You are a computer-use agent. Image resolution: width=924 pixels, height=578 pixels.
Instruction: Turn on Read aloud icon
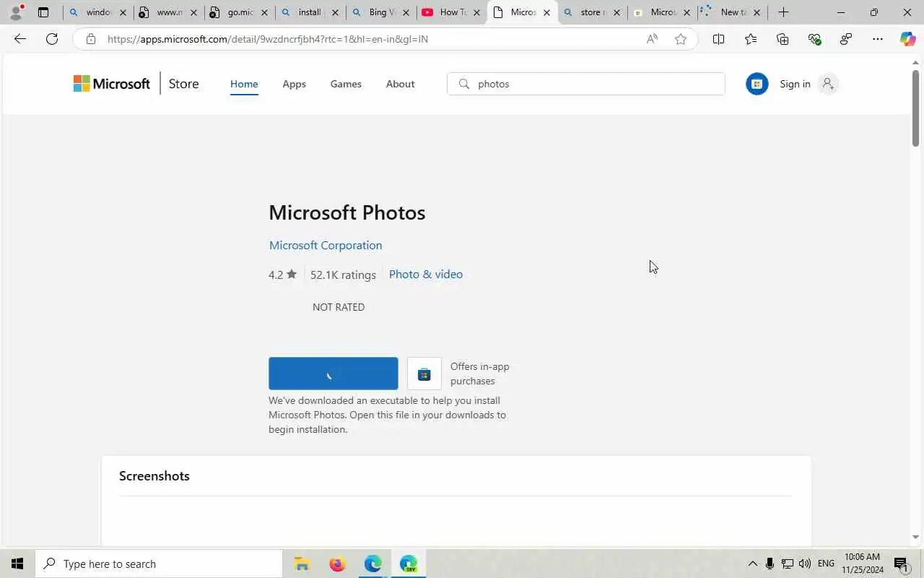(652, 39)
